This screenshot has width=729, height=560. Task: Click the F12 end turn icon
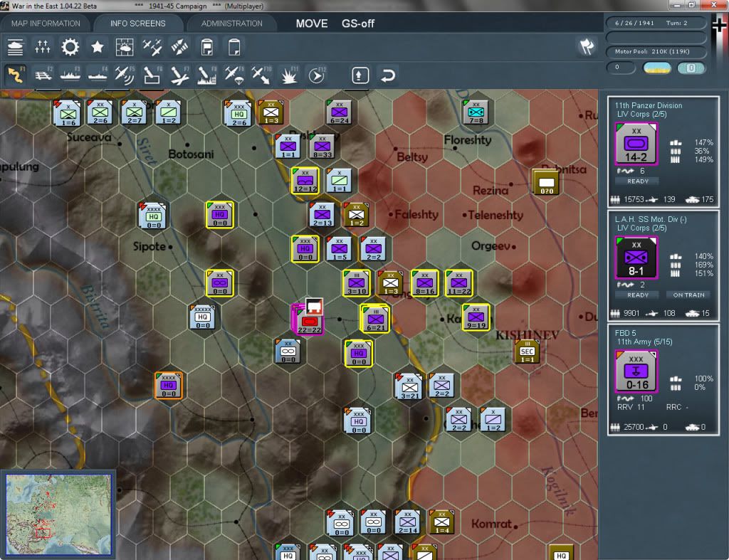pos(317,75)
